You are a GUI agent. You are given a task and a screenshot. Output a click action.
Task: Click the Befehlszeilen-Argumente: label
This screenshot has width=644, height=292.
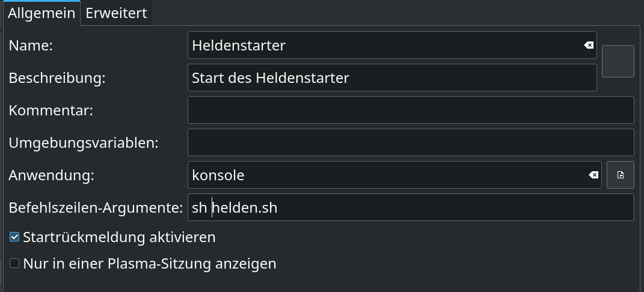96,207
